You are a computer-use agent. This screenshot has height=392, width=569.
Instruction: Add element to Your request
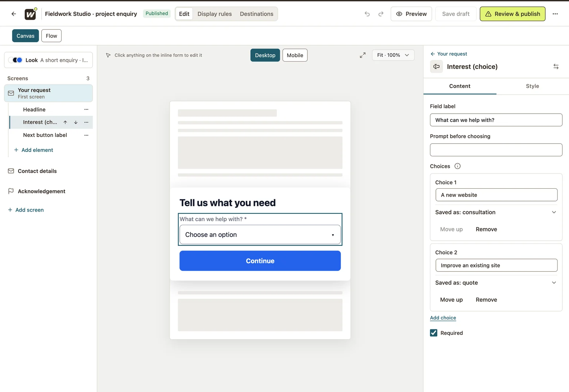34,150
